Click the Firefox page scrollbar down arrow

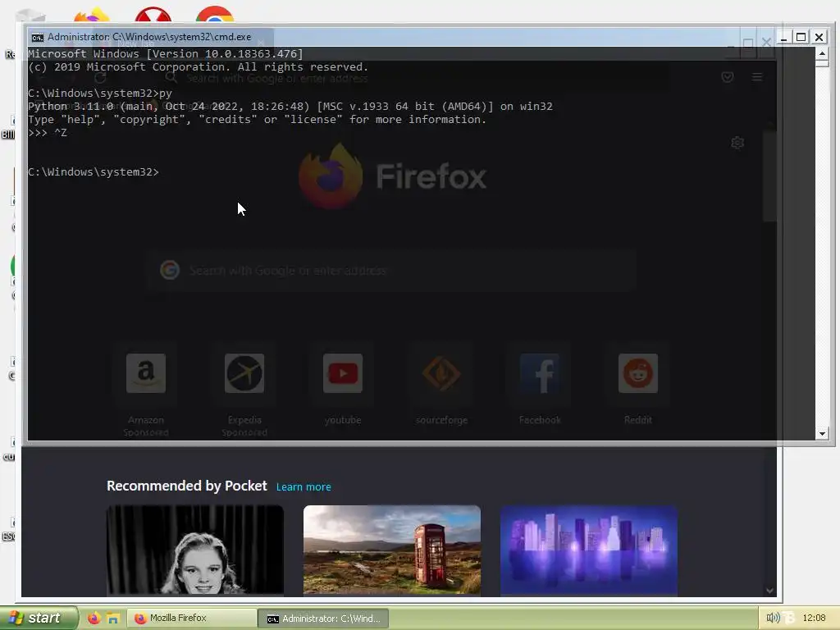pyautogui.click(x=769, y=591)
